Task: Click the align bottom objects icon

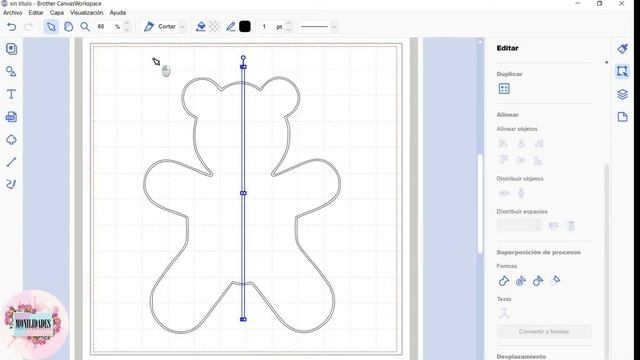Action: [x=539, y=160]
